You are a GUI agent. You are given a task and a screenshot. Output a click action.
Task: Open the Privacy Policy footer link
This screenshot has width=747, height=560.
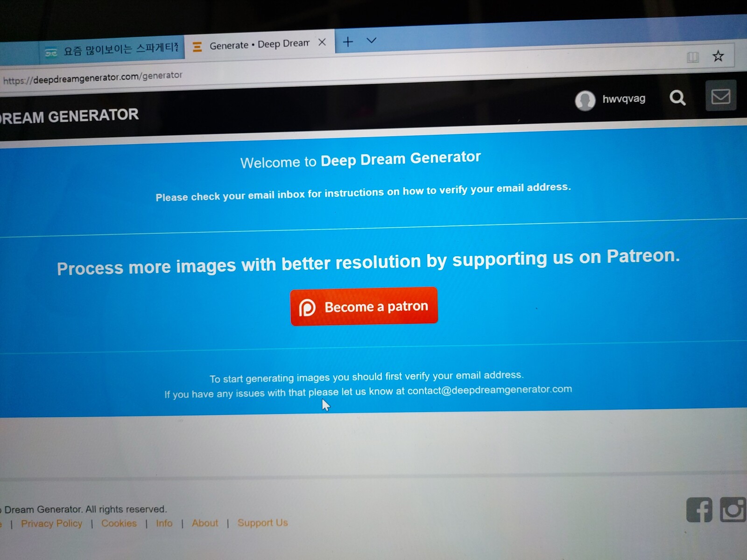point(51,524)
